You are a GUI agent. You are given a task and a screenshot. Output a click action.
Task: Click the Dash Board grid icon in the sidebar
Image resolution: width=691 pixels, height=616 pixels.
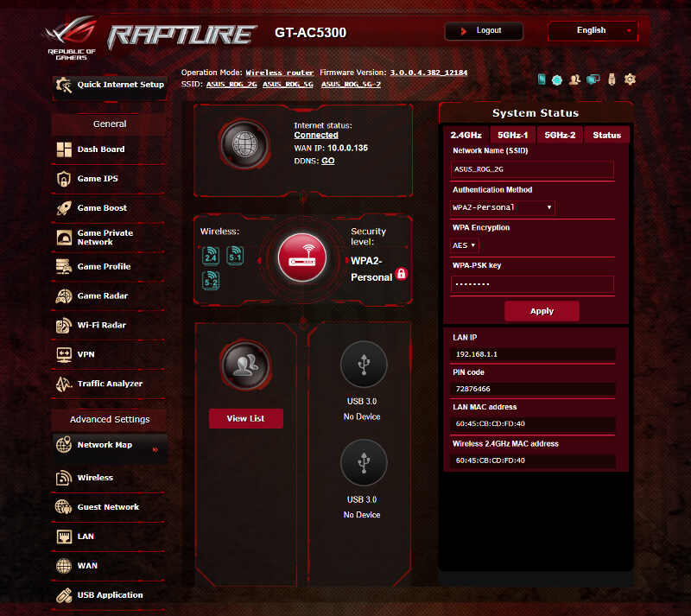64,149
